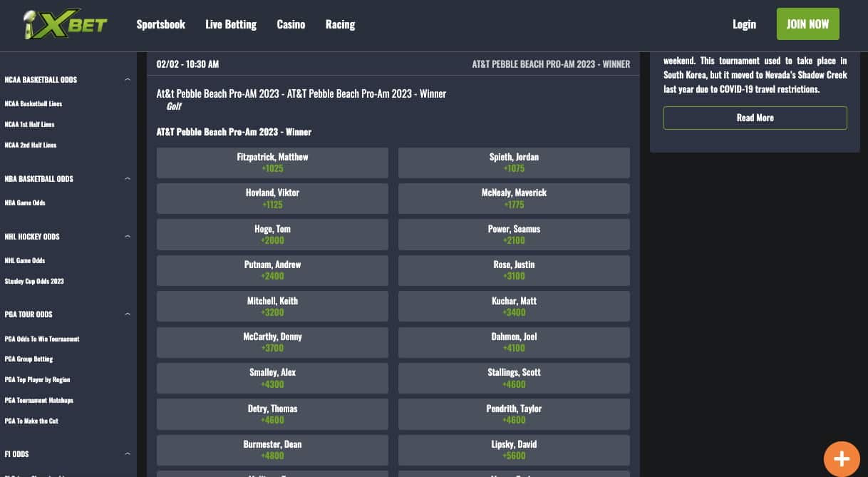Bet on McCarthy, Denny +3700
The width and height of the screenshot is (868, 477).
[x=272, y=342]
